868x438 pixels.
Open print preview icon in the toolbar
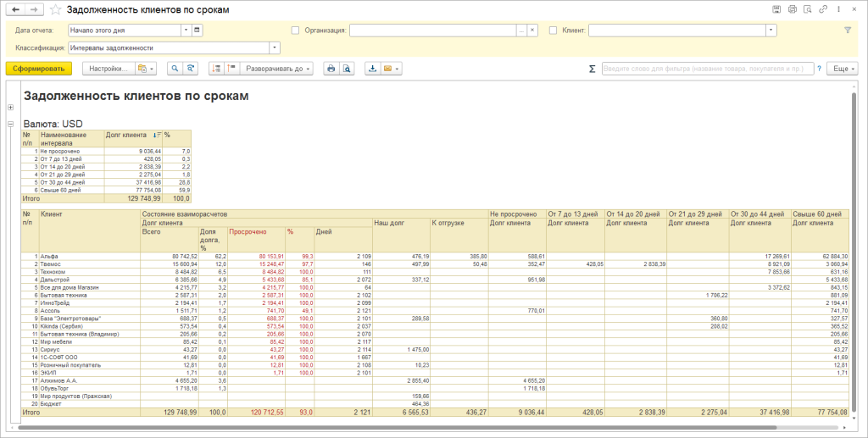click(347, 69)
